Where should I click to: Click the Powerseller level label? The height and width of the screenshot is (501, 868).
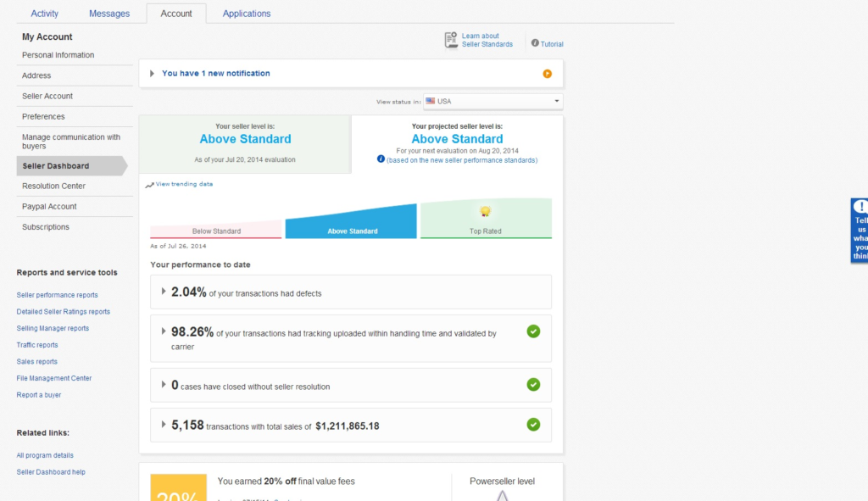click(502, 481)
